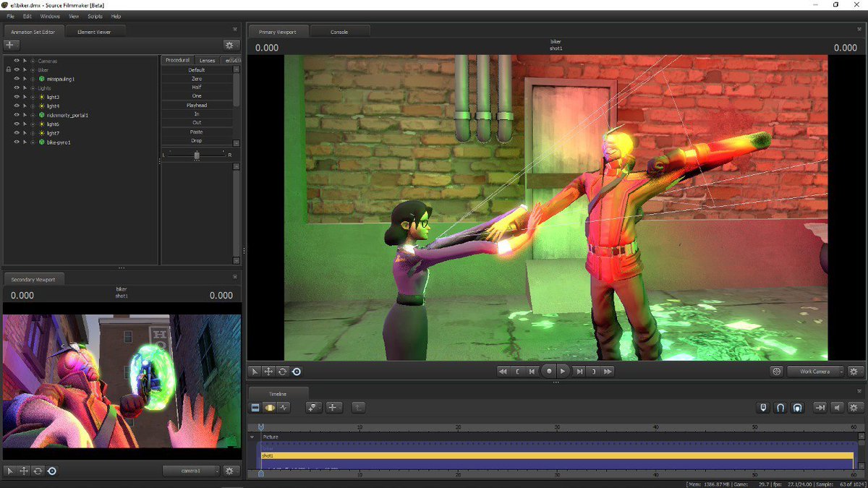The height and width of the screenshot is (488, 868).
Task: Rewind playback to previous clip
Action: coord(503,371)
